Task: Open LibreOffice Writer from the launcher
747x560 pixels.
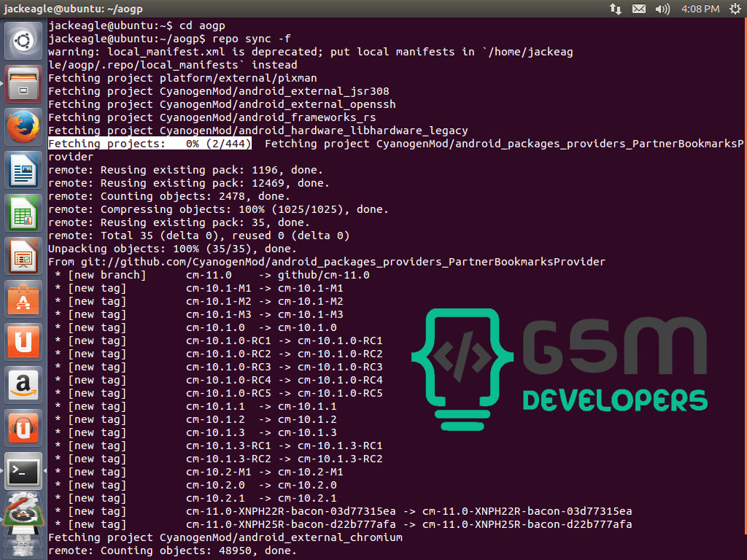Action: point(23,170)
